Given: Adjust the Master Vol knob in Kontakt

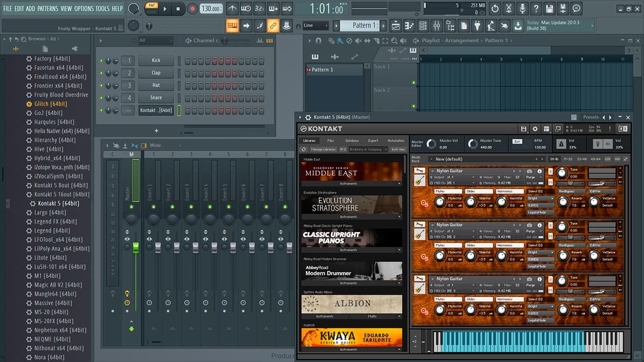Looking at the screenshot, I should click(x=431, y=144).
